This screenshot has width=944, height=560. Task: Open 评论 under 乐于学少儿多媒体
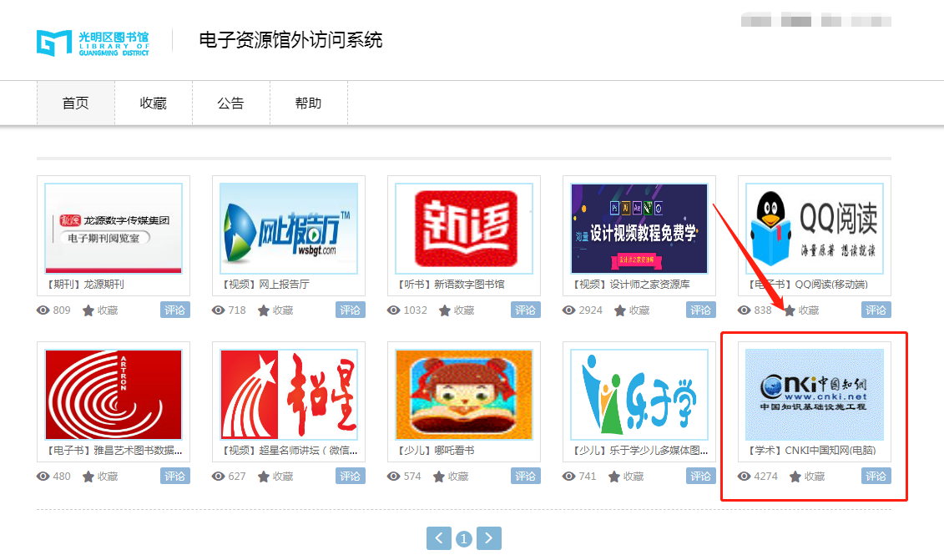(x=701, y=476)
